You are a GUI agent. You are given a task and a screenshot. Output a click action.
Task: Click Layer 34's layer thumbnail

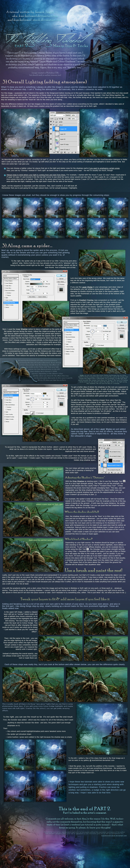[57, 129]
